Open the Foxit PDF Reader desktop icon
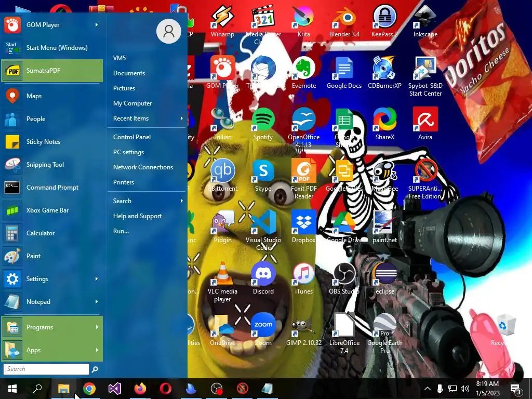Image resolution: width=532 pixels, height=399 pixels. pos(303,179)
